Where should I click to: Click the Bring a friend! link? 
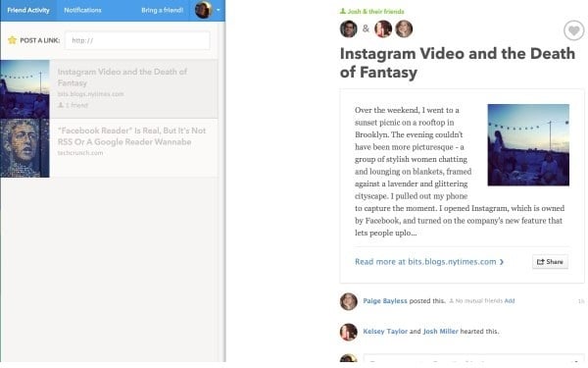pos(162,10)
